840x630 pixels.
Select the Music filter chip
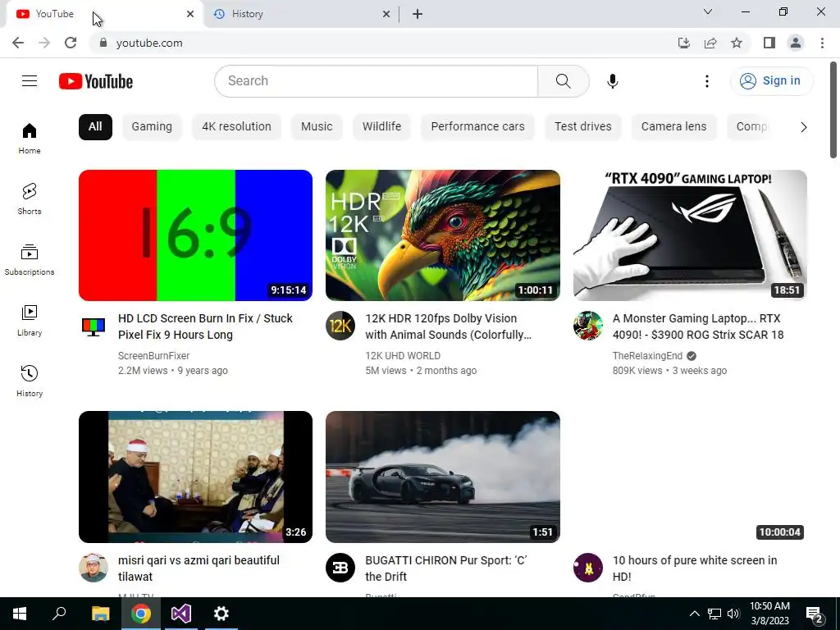[317, 127]
